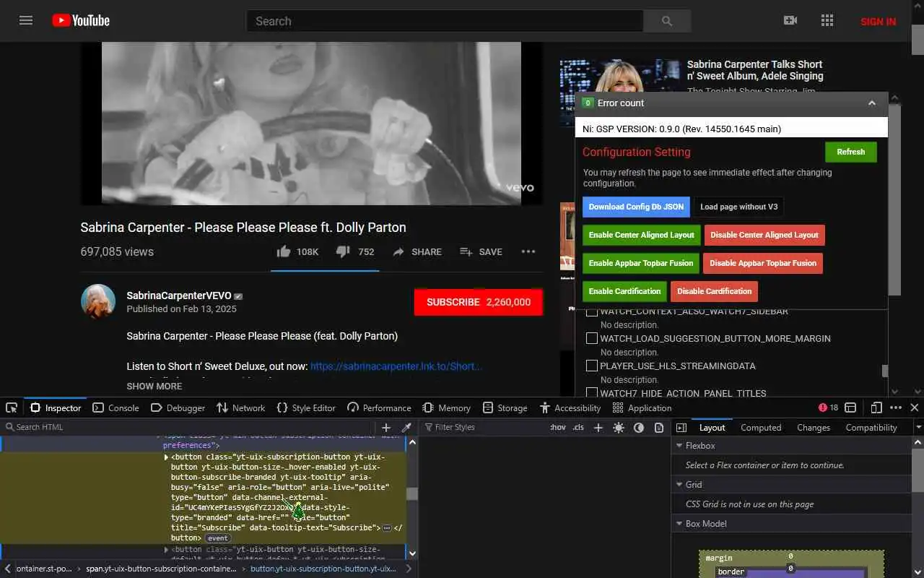
Task: Pick a color with the eyedropper tool
Action: click(x=406, y=427)
